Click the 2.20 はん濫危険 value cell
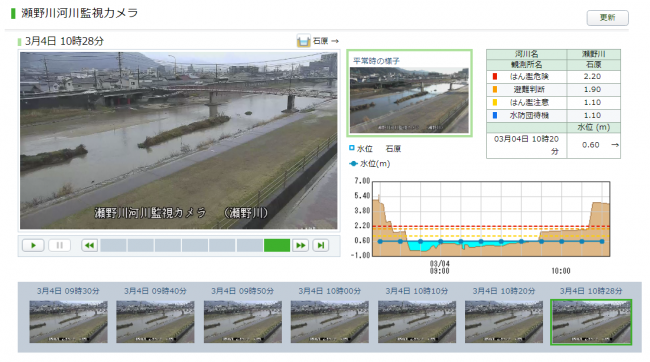Viewport: 650px width, 362px height. click(593, 77)
